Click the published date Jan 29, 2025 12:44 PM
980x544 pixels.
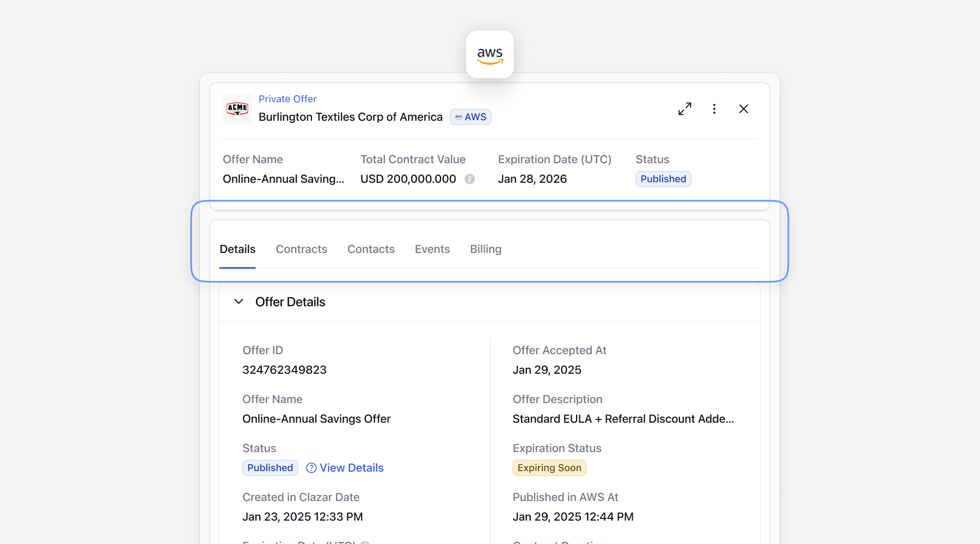(573, 517)
